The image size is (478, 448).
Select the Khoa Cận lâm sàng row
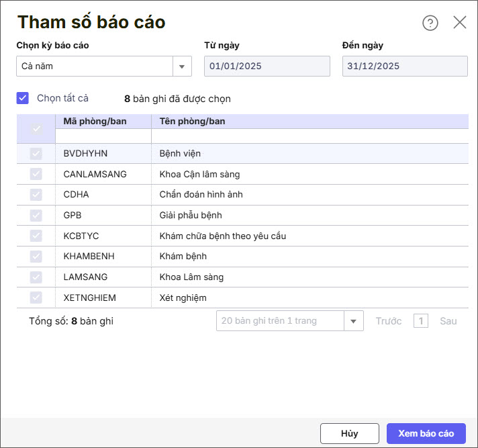point(199,175)
